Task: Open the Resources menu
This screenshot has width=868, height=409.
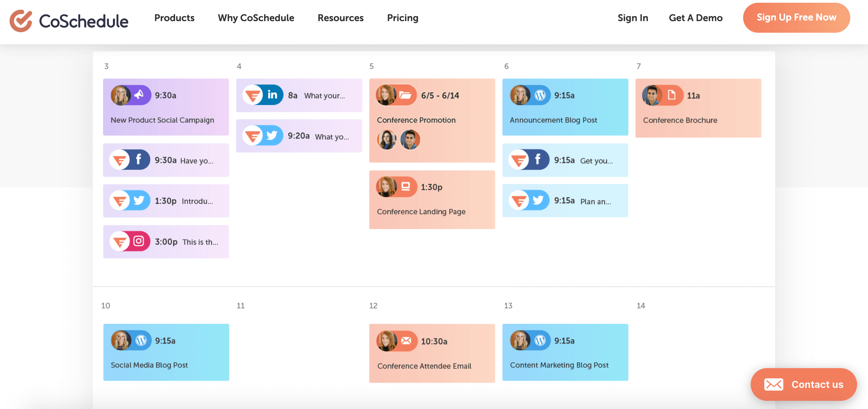Action: click(341, 18)
